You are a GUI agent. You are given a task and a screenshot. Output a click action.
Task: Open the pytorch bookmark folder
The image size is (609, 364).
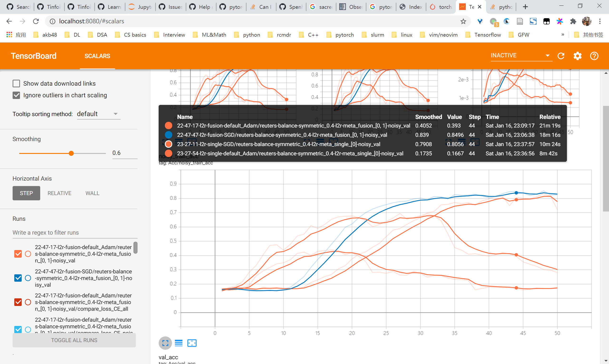tap(340, 35)
